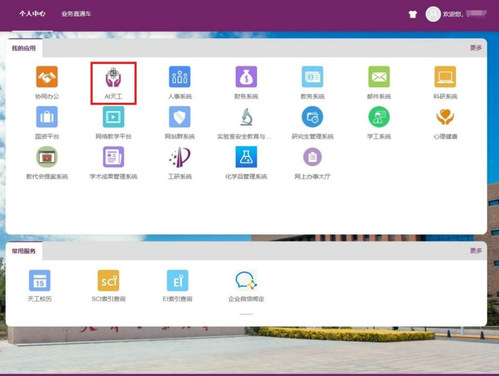Viewport: 499px width, 376px height.
Task: Launch the 协同办公 handshake icon
Action: click(x=47, y=77)
